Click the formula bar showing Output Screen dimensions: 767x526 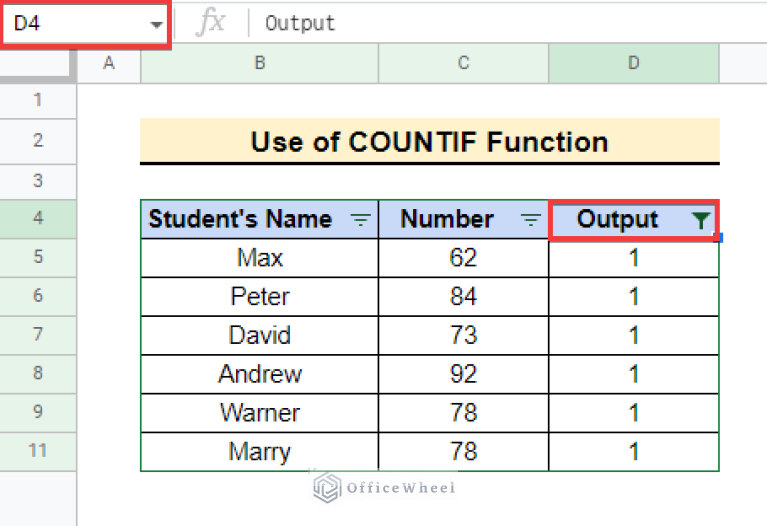500,23
